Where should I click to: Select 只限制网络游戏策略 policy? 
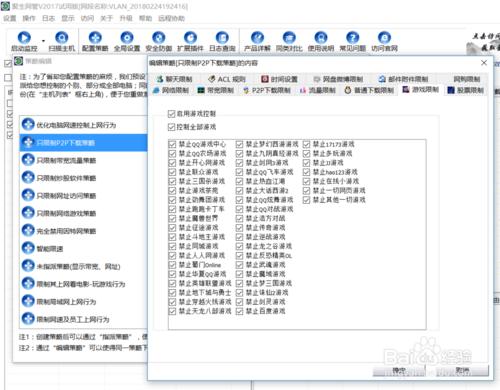[83, 213]
